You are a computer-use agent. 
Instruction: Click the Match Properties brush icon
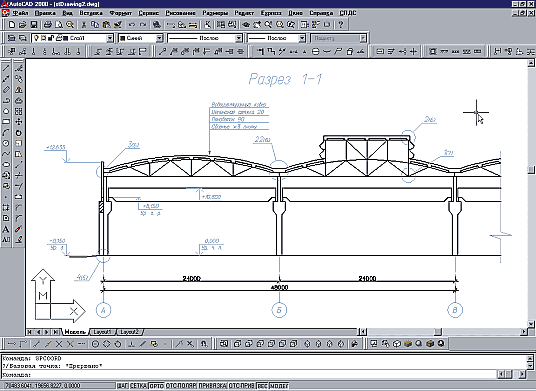pyautogui.click(x=118, y=25)
